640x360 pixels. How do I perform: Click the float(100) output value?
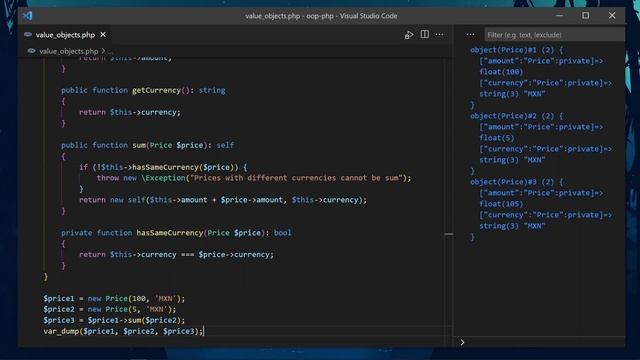(x=501, y=72)
